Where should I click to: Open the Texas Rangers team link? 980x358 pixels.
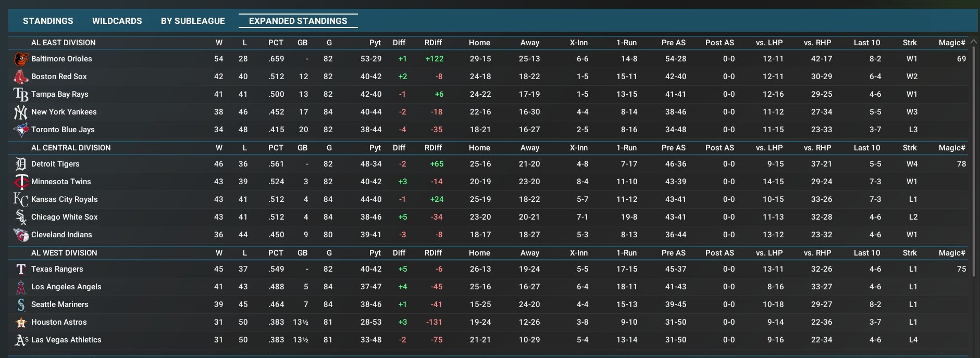coord(57,269)
